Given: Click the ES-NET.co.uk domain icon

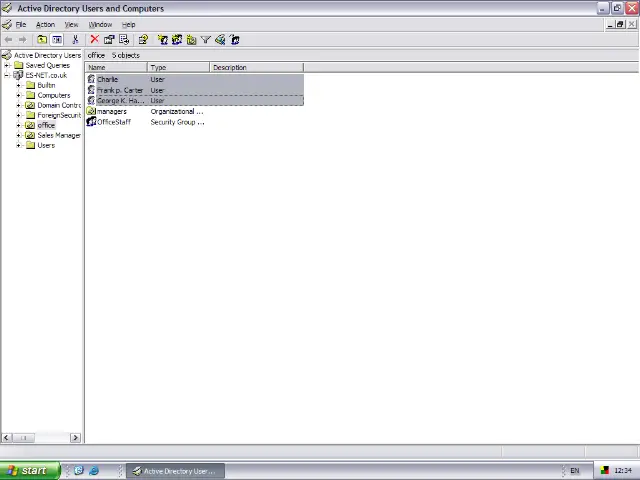Looking at the screenshot, I should point(18,75).
